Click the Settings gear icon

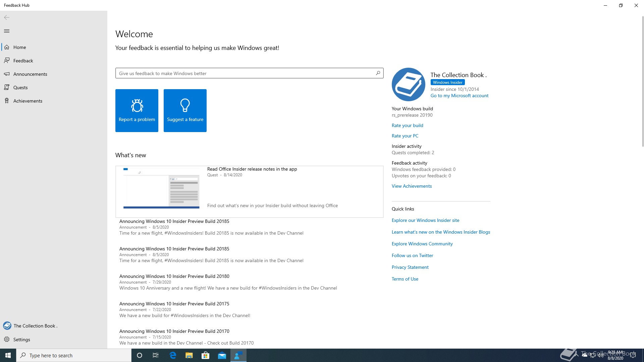(x=7, y=340)
